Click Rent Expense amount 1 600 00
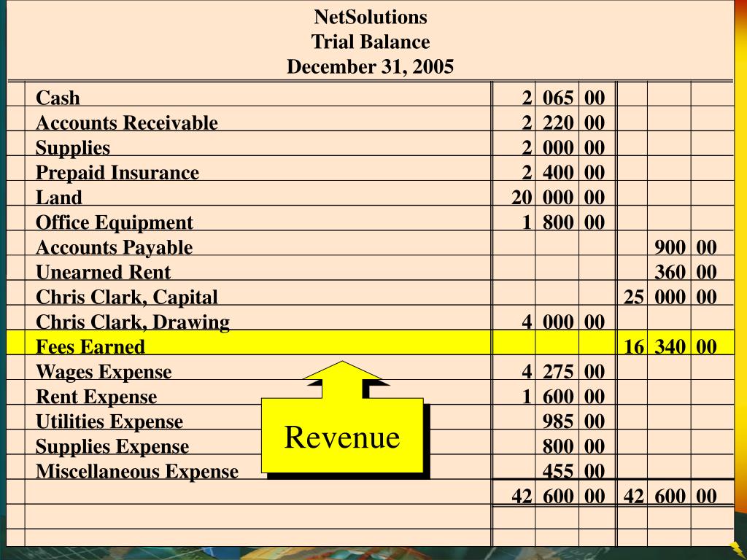This screenshot has width=747, height=560. point(563,397)
